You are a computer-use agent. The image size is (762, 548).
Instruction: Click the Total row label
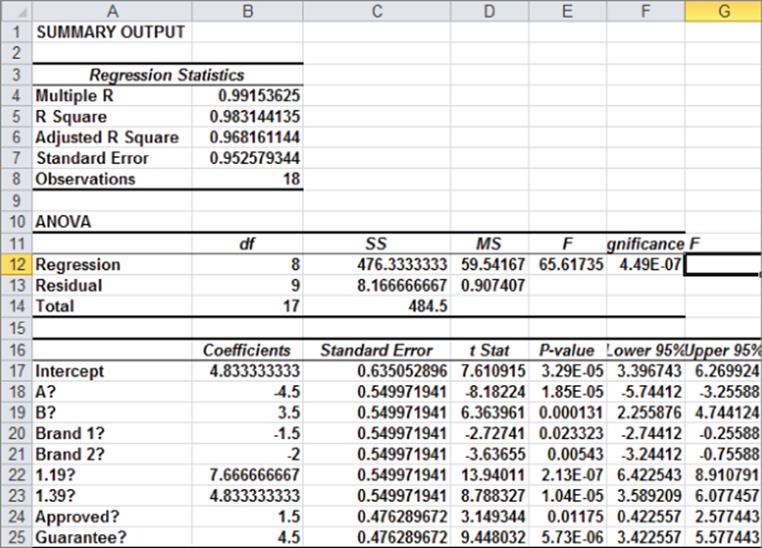tap(54, 306)
